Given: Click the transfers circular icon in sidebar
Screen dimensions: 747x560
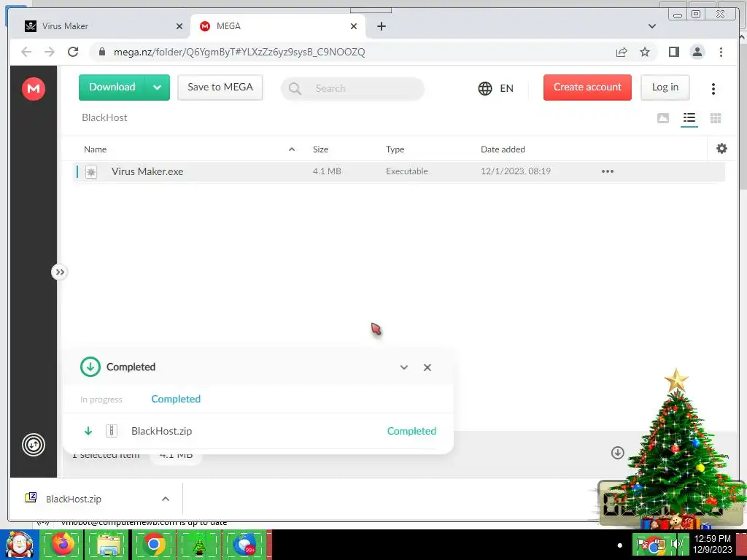Looking at the screenshot, I should (34, 446).
